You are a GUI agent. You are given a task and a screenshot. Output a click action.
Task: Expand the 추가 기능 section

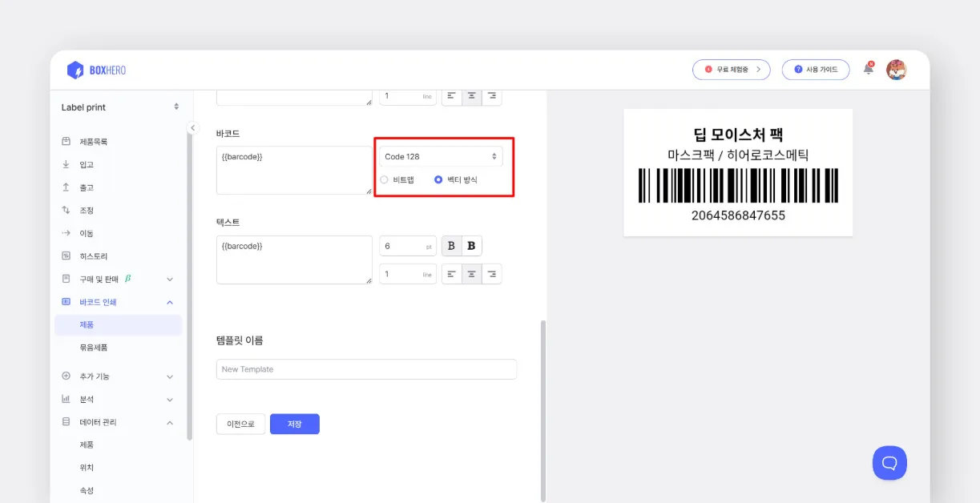click(x=170, y=376)
